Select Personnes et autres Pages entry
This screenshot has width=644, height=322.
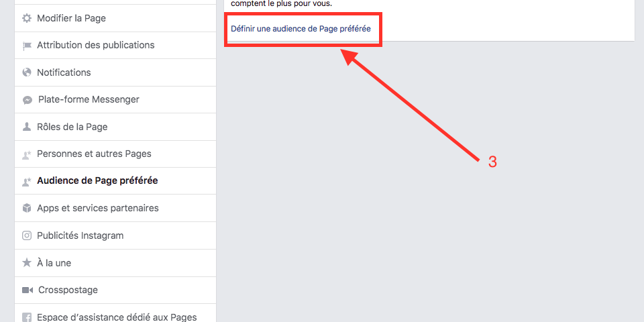coord(115,154)
